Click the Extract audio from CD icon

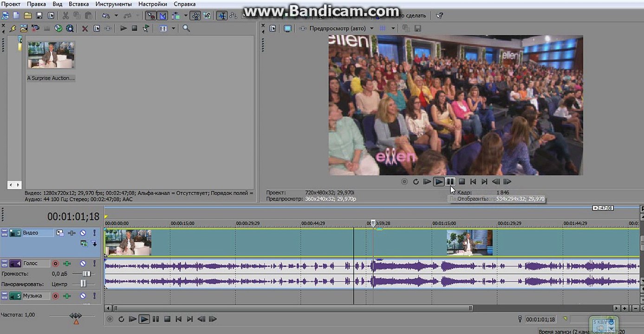(x=59, y=28)
